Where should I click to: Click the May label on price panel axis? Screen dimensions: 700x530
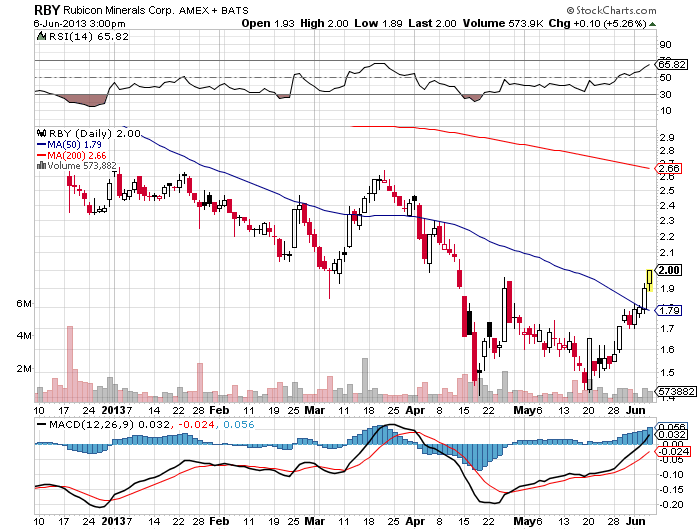(524, 410)
